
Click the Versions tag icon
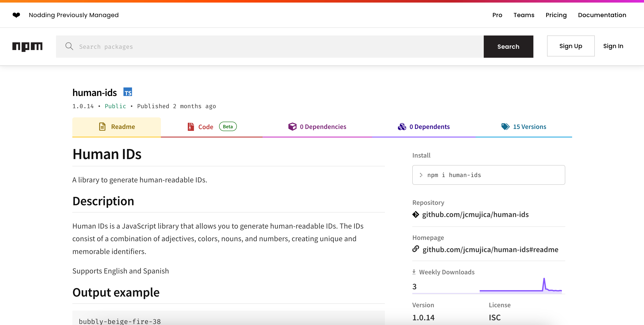click(505, 127)
